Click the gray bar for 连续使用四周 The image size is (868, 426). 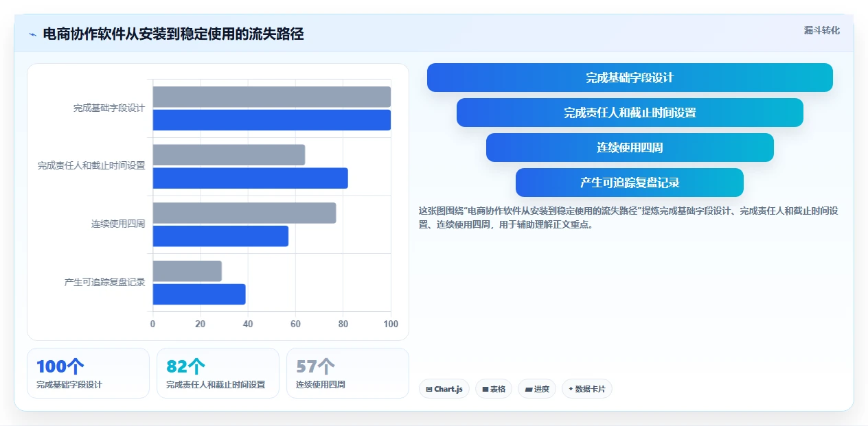(x=244, y=213)
